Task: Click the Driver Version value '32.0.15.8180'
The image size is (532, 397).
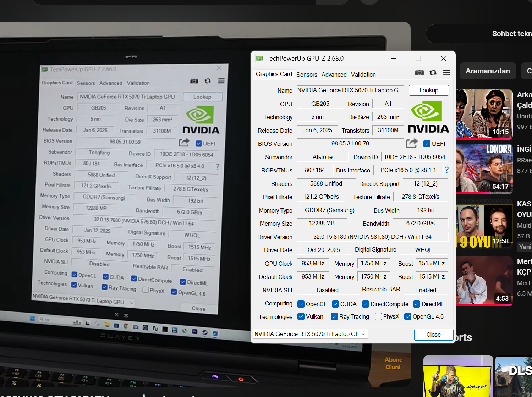Action: (x=372, y=237)
